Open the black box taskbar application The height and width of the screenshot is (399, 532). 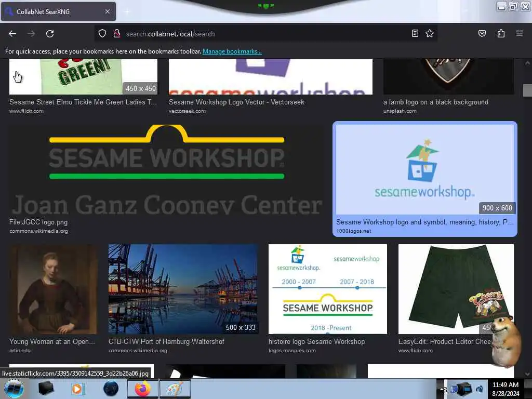tap(46, 389)
